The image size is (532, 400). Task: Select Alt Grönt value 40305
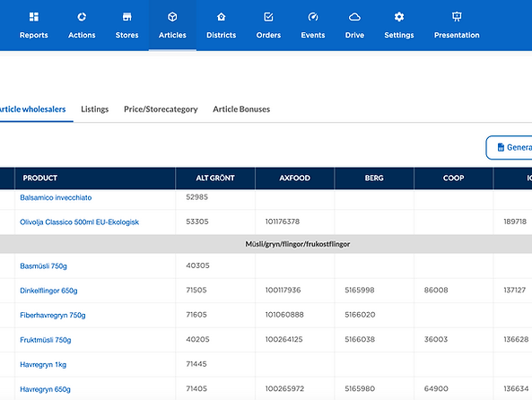(197, 265)
